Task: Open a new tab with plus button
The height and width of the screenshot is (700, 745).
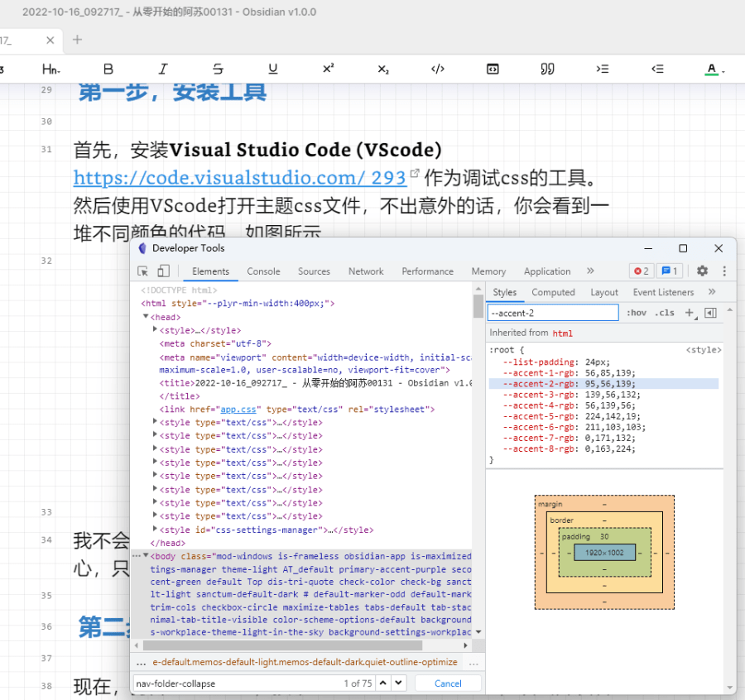Action: tap(77, 40)
